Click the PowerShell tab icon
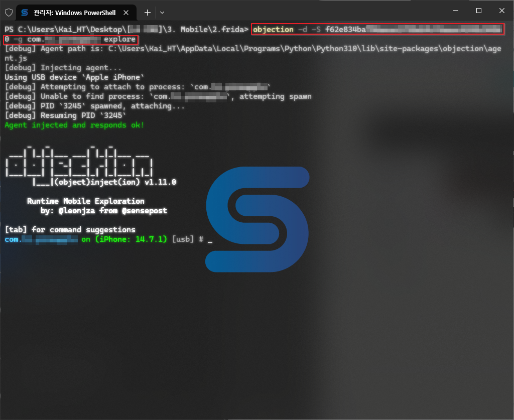Viewport: 514px width, 420px height. pos(25,13)
